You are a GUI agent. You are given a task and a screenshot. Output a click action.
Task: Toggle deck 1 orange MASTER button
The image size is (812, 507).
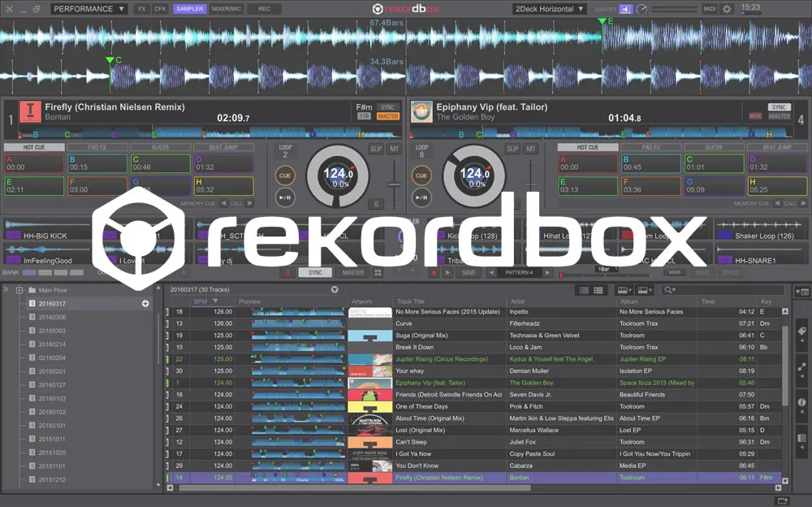(387, 116)
